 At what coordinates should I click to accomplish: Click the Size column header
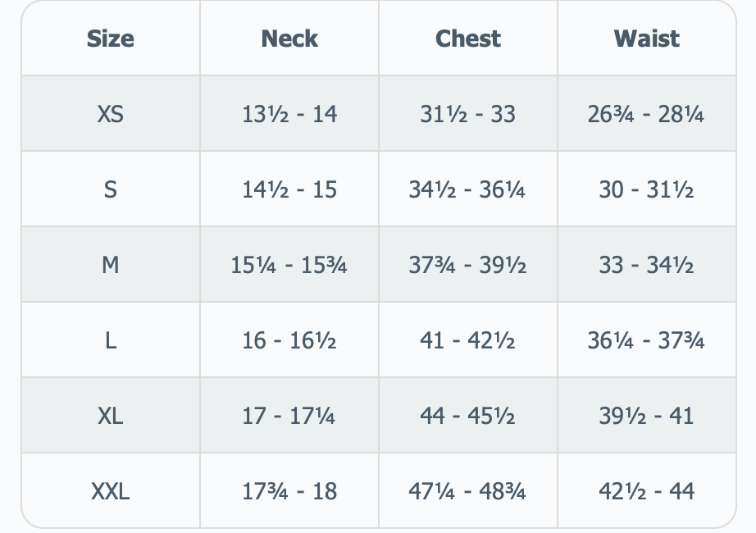point(111,39)
